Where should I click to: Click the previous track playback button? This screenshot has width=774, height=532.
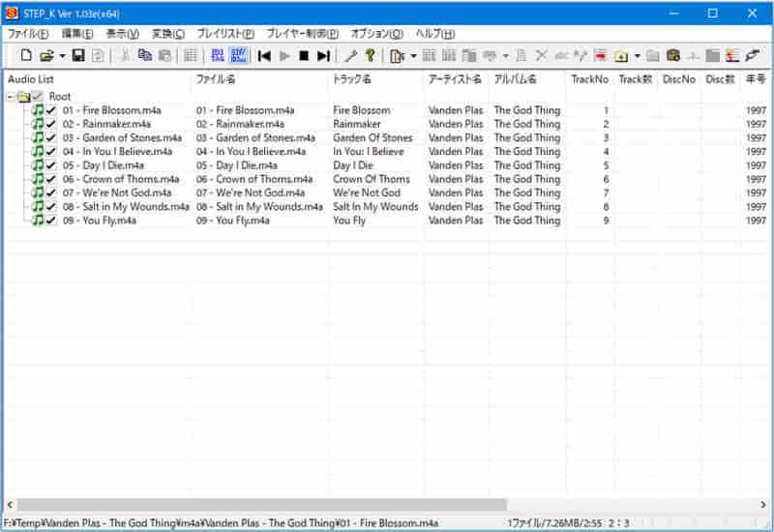[x=264, y=56]
